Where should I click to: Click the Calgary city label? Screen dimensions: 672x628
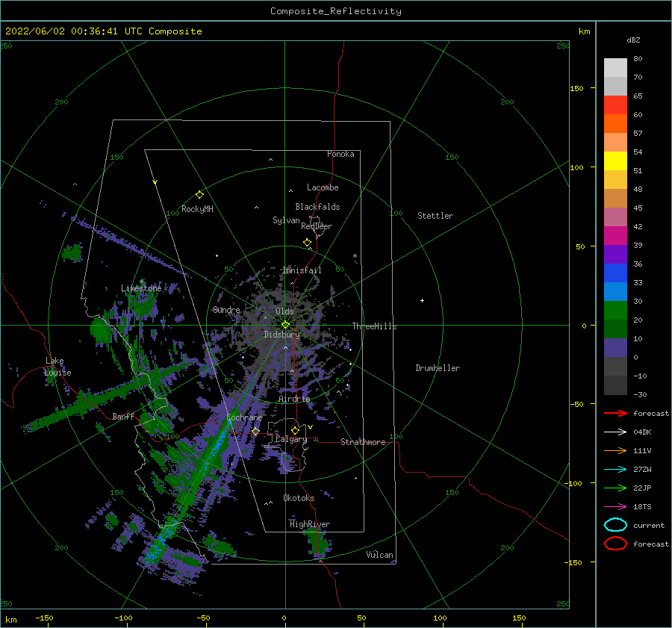[291, 439]
